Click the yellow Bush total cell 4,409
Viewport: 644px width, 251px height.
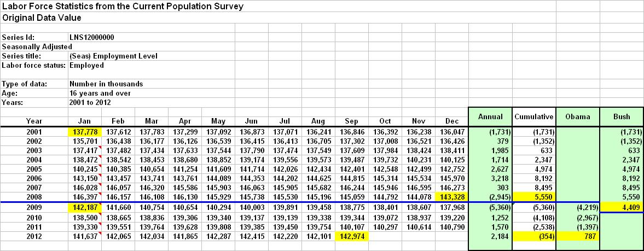pyautogui.click(x=622, y=208)
